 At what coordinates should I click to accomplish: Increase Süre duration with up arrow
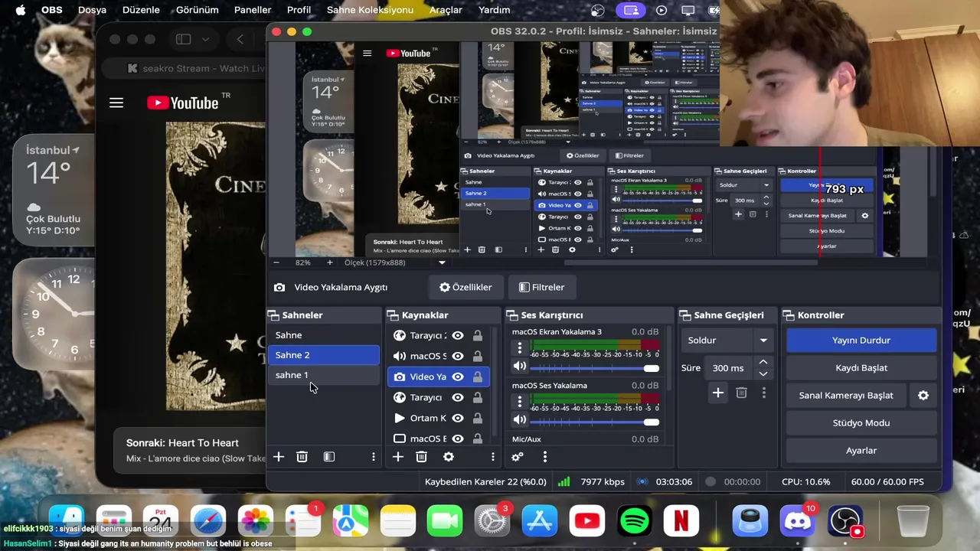[763, 362]
